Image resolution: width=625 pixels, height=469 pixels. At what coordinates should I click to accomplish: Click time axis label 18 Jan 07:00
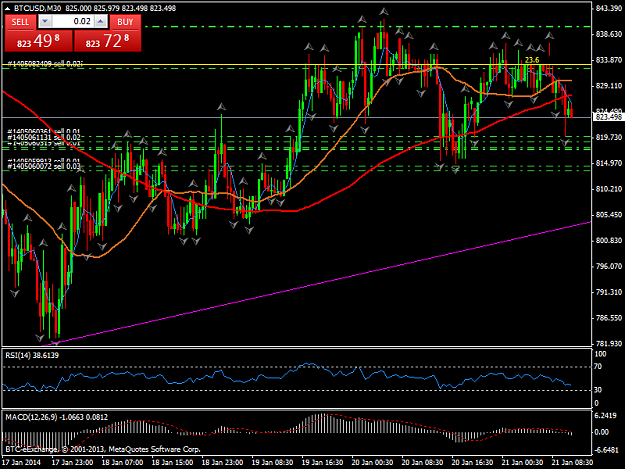pos(122,462)
